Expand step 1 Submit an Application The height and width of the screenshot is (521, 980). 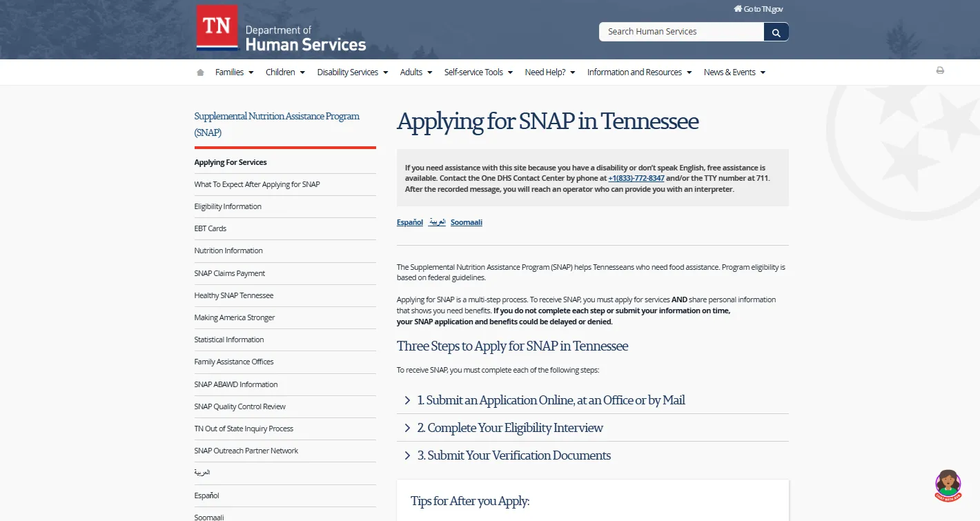coord(593,400)
